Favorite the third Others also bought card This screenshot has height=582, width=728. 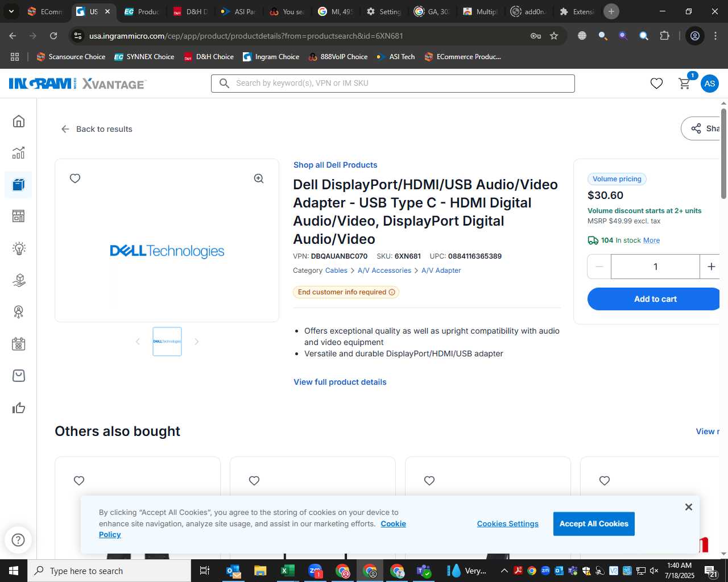click(x=429, y=481)
